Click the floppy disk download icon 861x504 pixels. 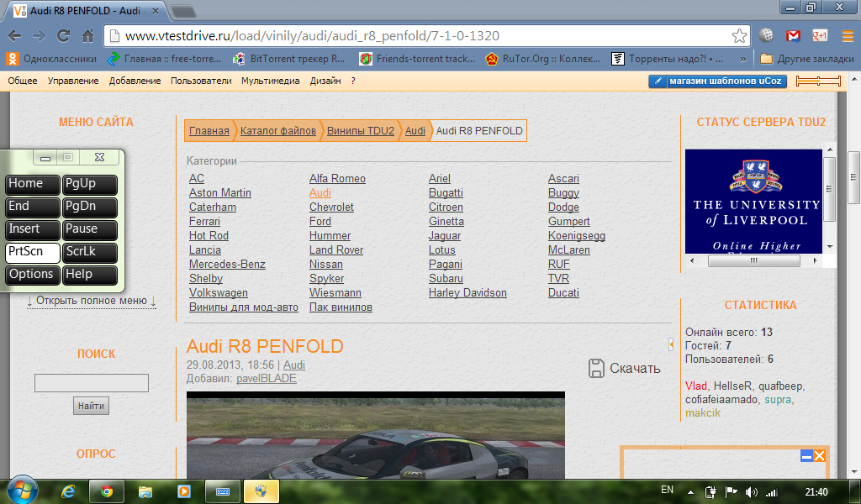[596, 368]
